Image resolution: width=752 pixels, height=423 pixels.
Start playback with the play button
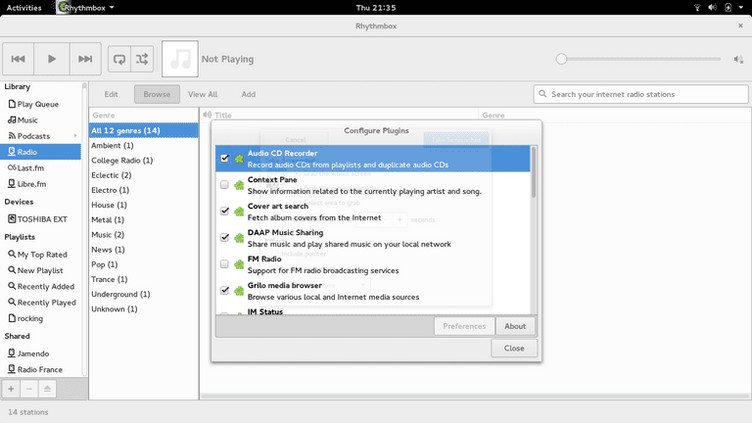pos(52,59)
